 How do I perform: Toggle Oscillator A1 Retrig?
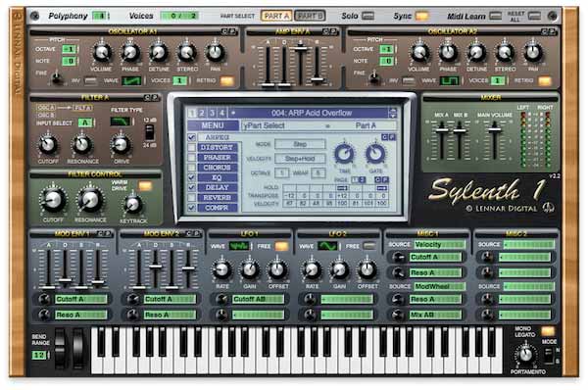pos(227,80)
